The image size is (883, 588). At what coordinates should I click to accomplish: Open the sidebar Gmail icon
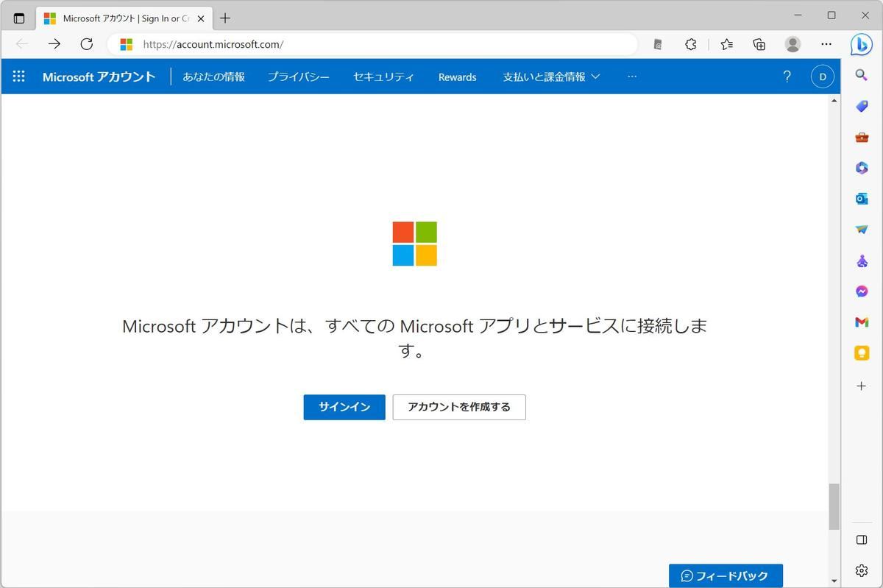(x=862, y=322)
